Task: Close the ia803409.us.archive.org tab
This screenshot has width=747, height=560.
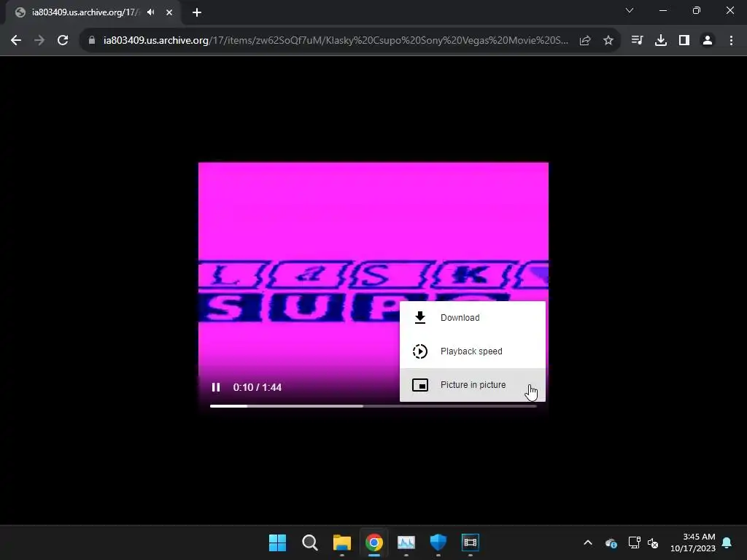Action: (x=169, y=12)
